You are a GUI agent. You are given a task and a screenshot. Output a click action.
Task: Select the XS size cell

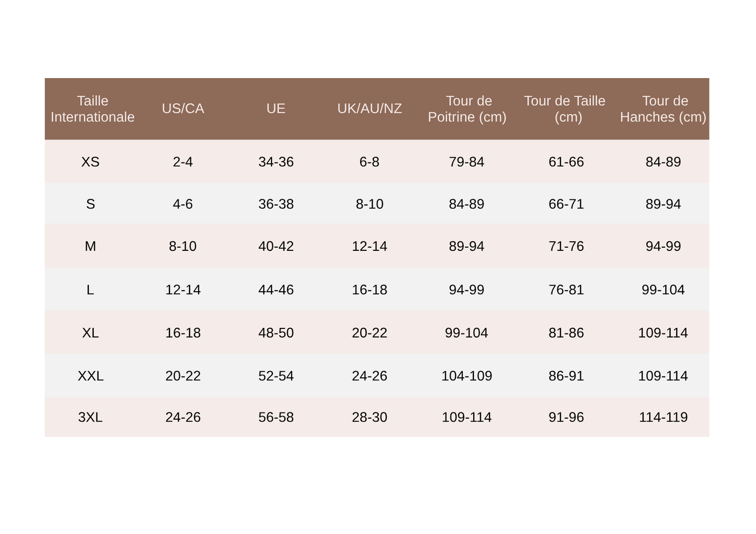coord(91,162)
